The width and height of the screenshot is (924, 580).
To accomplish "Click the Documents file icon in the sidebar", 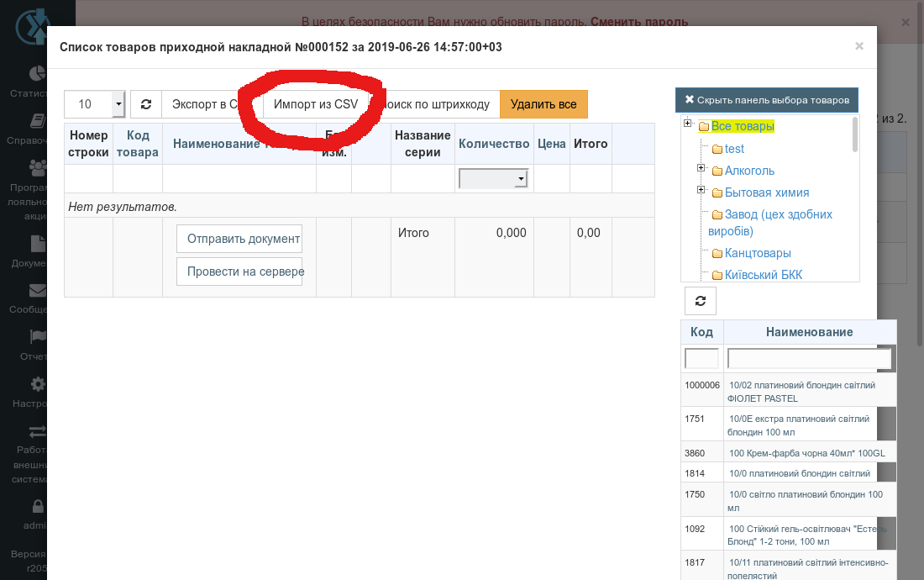I will point(38,244).
